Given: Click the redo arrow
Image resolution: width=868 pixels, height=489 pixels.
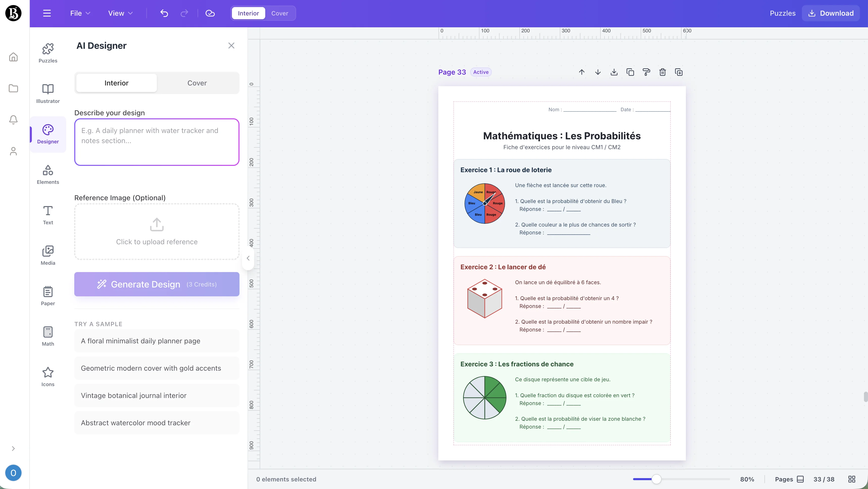Looking at the screenshot, I should [x=184, y=13].
